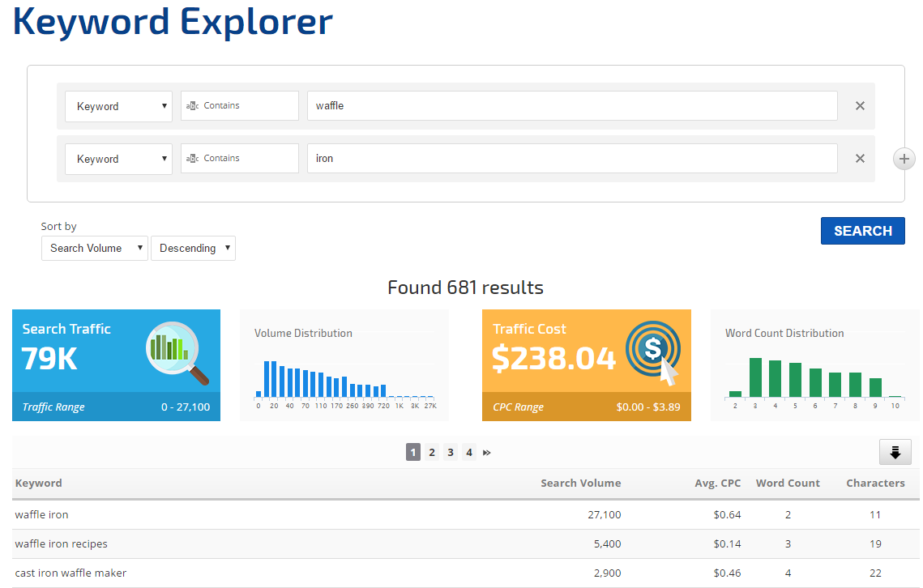This screenshot has width=923, height=588.
Task: Add a new filter row with plus icon
Action: pyautogui.click(x=904, y=159)
